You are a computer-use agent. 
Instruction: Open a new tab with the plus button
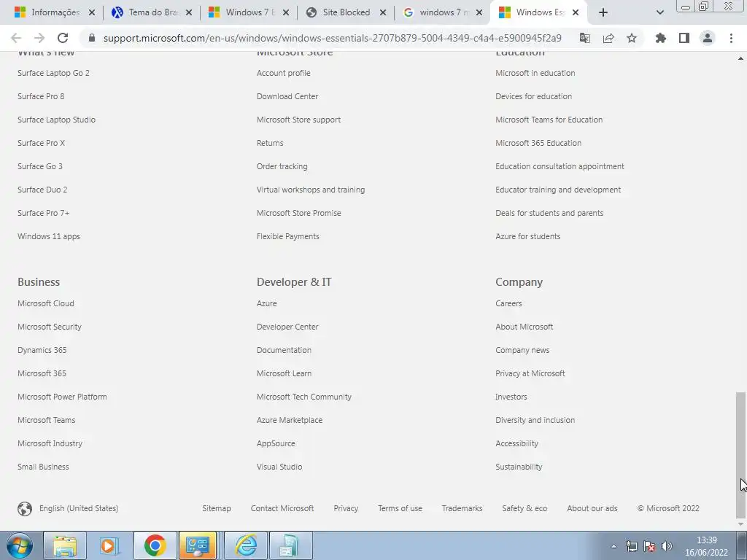pos(603,12)
